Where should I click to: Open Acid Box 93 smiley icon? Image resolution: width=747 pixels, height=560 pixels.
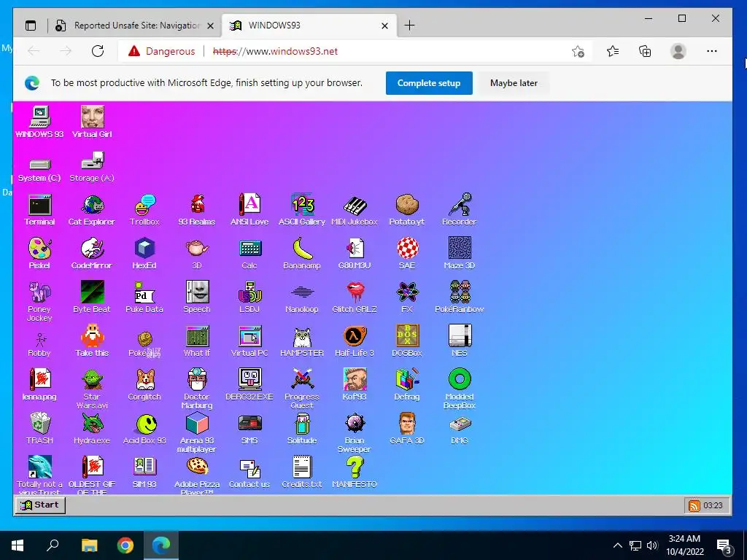pyautogui.click(x=144, y=429)
